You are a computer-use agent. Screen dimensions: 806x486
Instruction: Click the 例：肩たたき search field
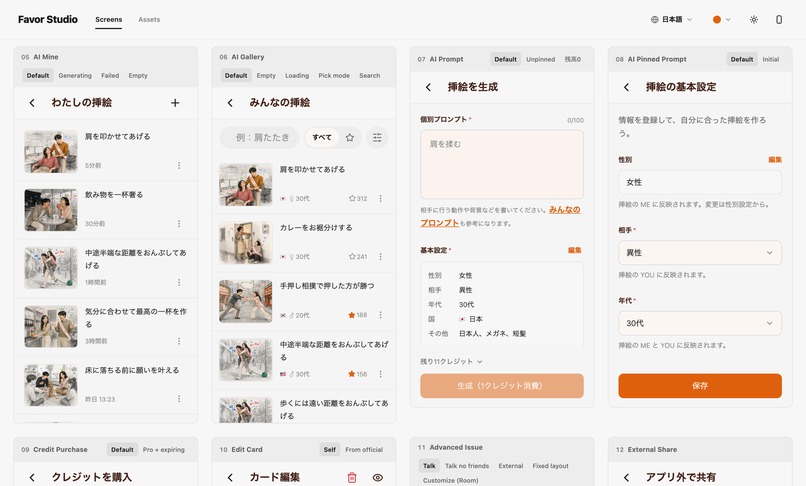click(260, 137)
